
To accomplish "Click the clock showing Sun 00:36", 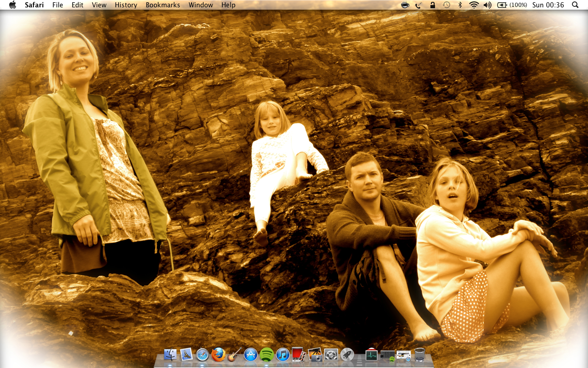I will tap(548, 5).
